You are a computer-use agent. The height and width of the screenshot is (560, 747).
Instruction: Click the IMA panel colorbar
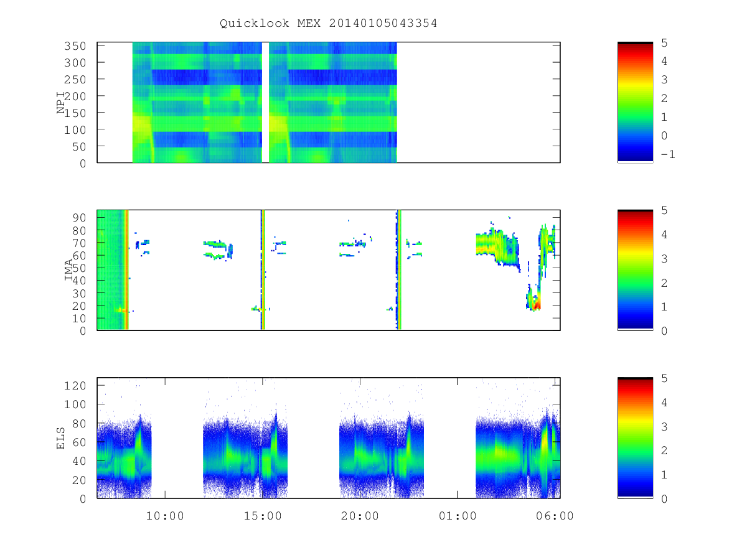(635, 270)
